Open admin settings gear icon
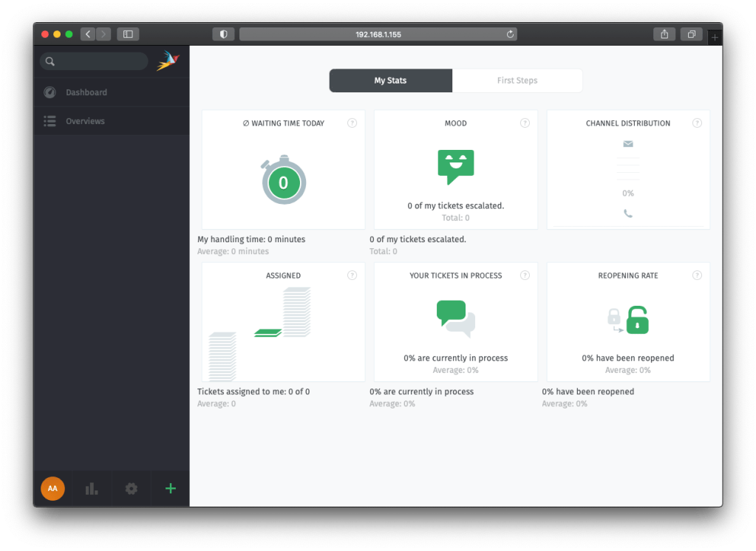This screenshot has width=756, height=551. [132, 488]
